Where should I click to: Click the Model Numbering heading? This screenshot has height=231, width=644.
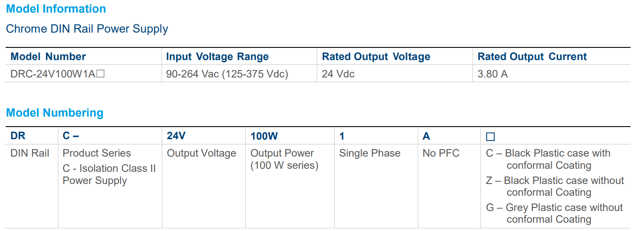pos(55,113)
